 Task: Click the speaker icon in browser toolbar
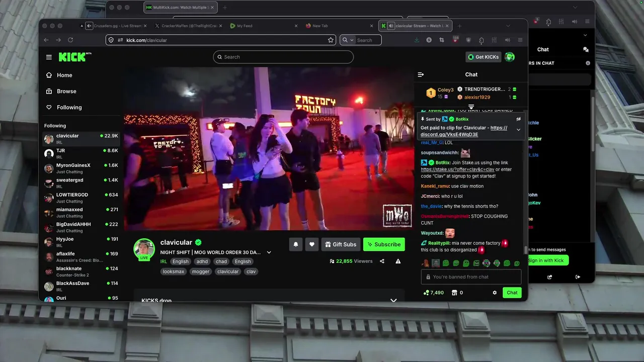[507, 40]
